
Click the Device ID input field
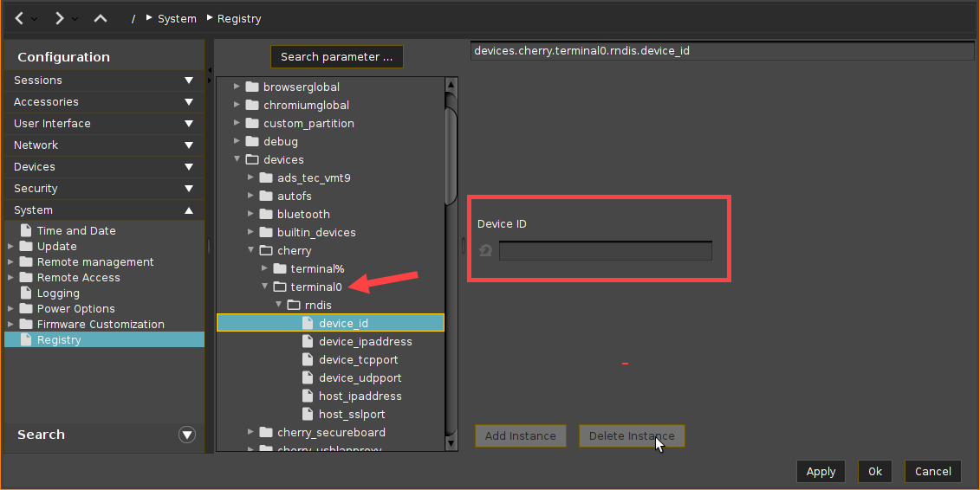[605, 251]
